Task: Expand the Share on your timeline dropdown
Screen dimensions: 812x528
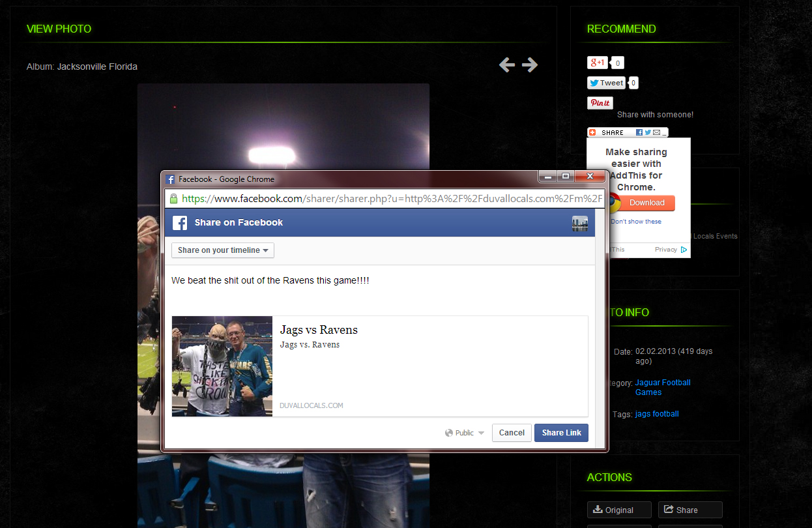Action: (223, 250)
